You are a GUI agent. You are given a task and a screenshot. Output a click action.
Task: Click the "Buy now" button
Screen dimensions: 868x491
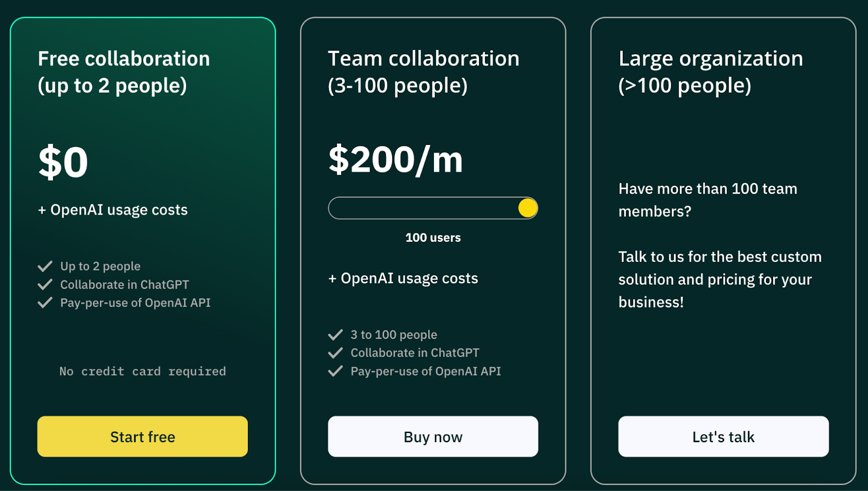coord(433,437)
